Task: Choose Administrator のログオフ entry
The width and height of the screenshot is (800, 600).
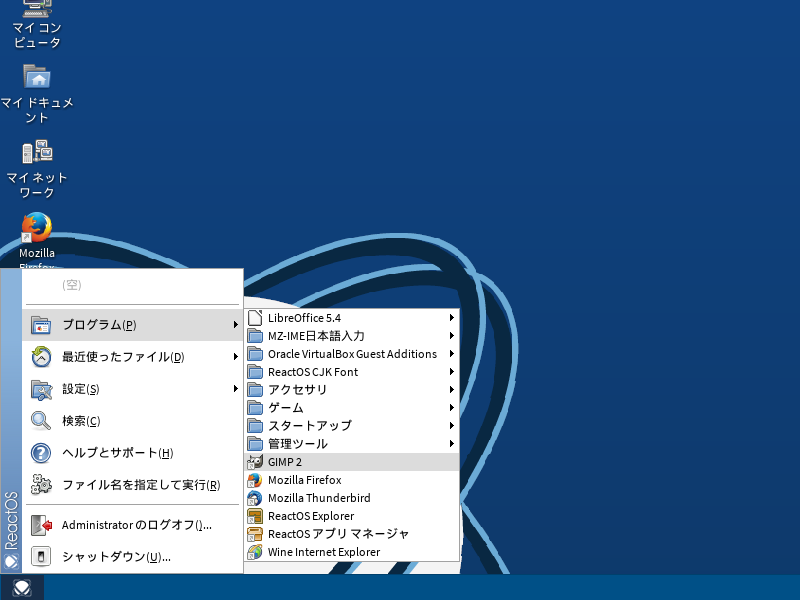Action: coord(132,525)
